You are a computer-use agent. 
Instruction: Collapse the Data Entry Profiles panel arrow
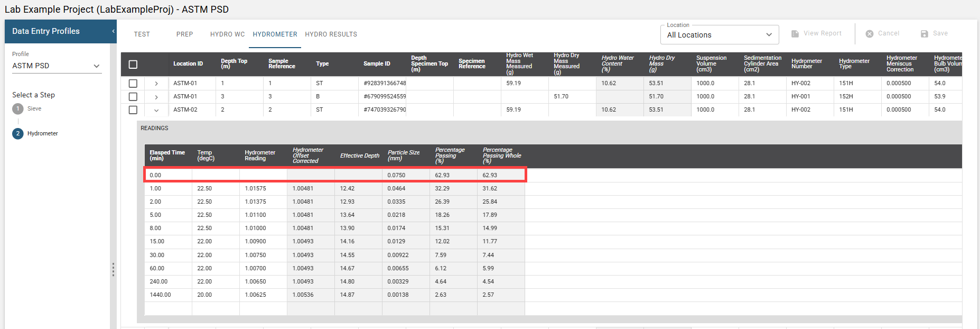113,32
